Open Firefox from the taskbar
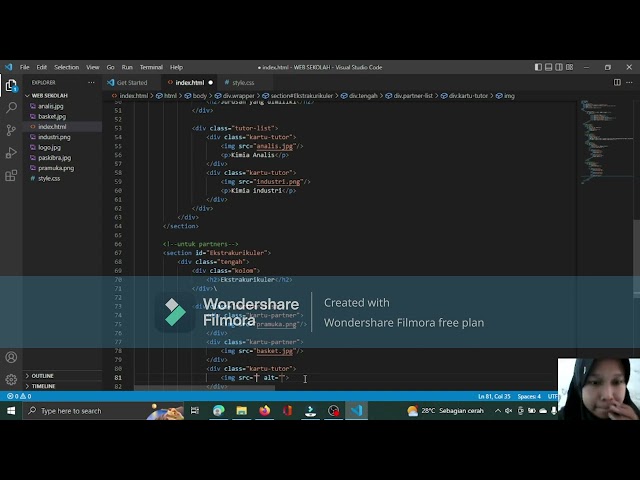640x480 pixels. tap(264, 411)
